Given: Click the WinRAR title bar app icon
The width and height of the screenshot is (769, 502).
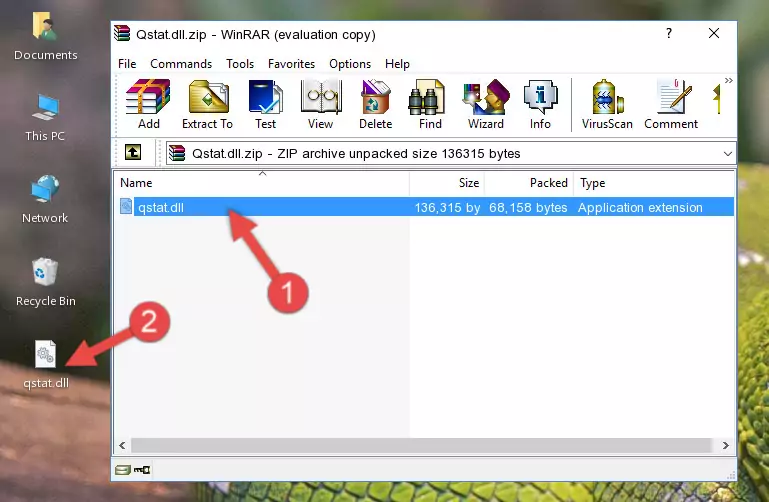Looking at the screenshot, I should tap(122, 34).
